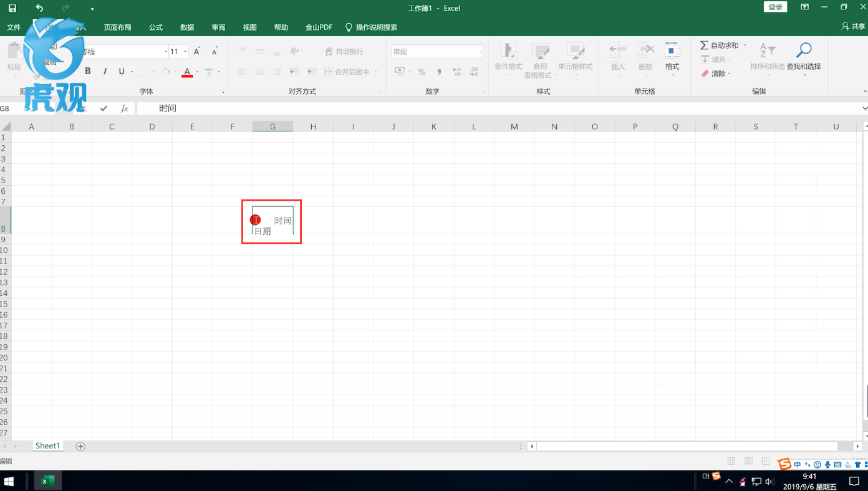Click the middle align icon
868x491 pixels.
click(x=259, y=51)
